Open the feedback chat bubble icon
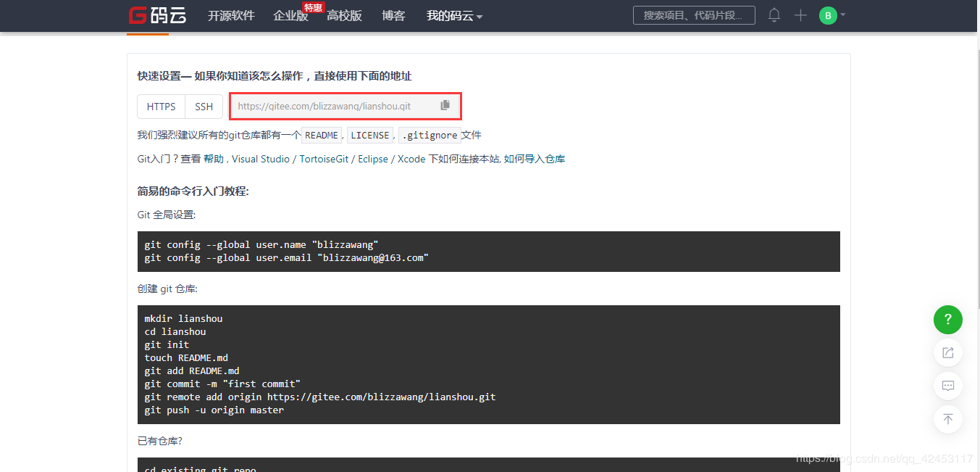Viewport: 980px width, 472px height. click(x=948, y=386)
